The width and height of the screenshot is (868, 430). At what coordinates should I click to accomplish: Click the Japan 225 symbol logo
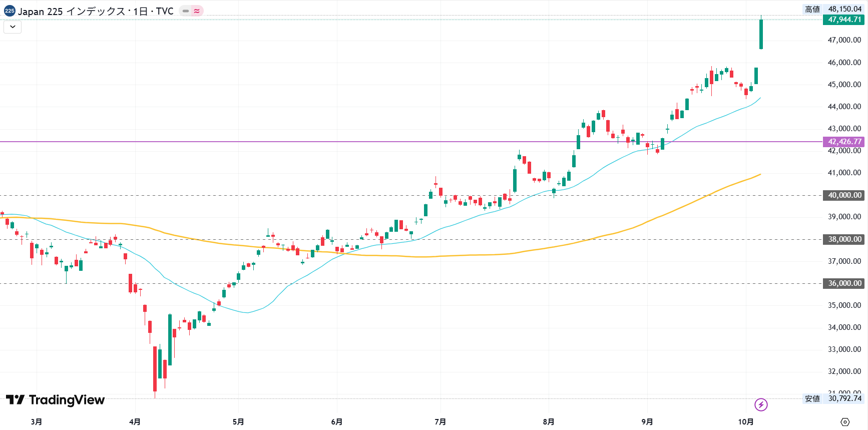click(x=10, y=11)
